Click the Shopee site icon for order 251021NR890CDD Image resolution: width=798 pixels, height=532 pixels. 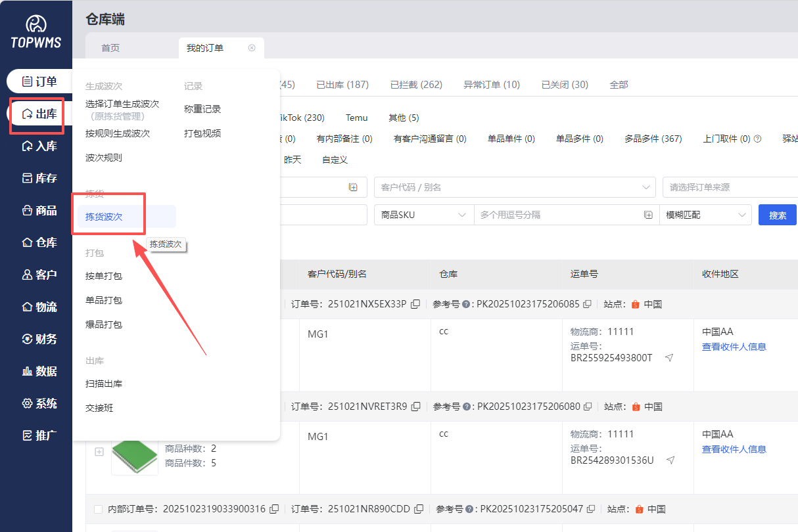(639, 509)
